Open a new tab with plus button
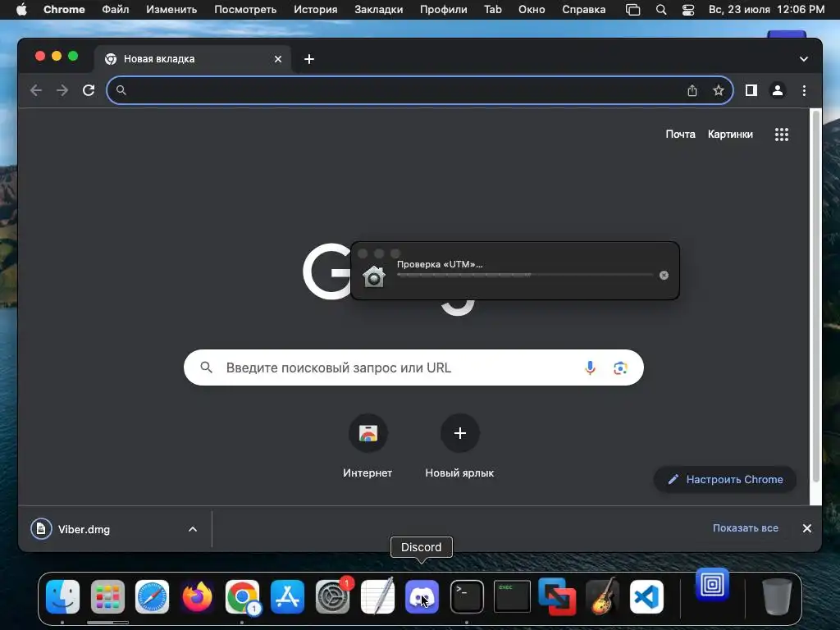The width and height of the screenshot is (840, 630). 309,59
